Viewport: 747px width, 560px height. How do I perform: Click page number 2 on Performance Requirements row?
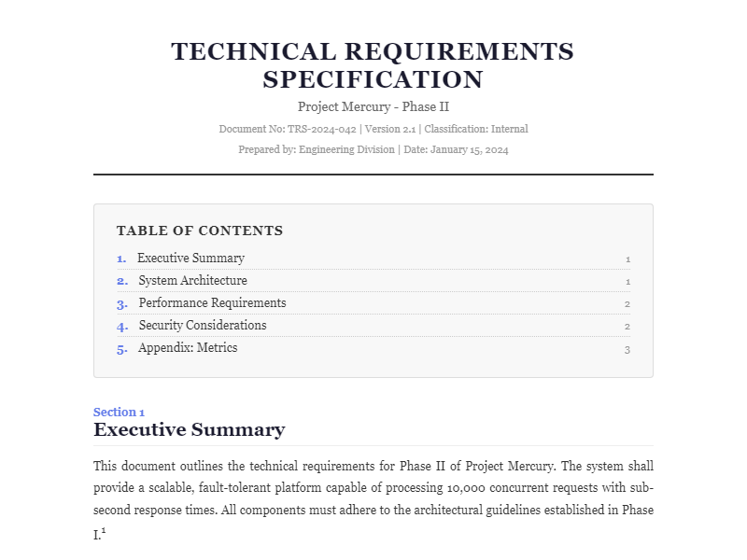[x=627, y=304]
